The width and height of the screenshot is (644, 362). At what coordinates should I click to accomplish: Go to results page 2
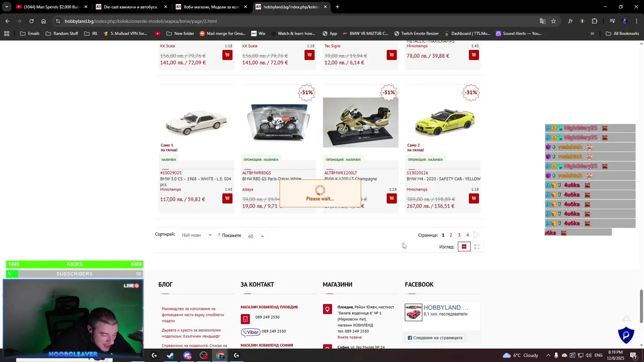[x=451, y=235]
